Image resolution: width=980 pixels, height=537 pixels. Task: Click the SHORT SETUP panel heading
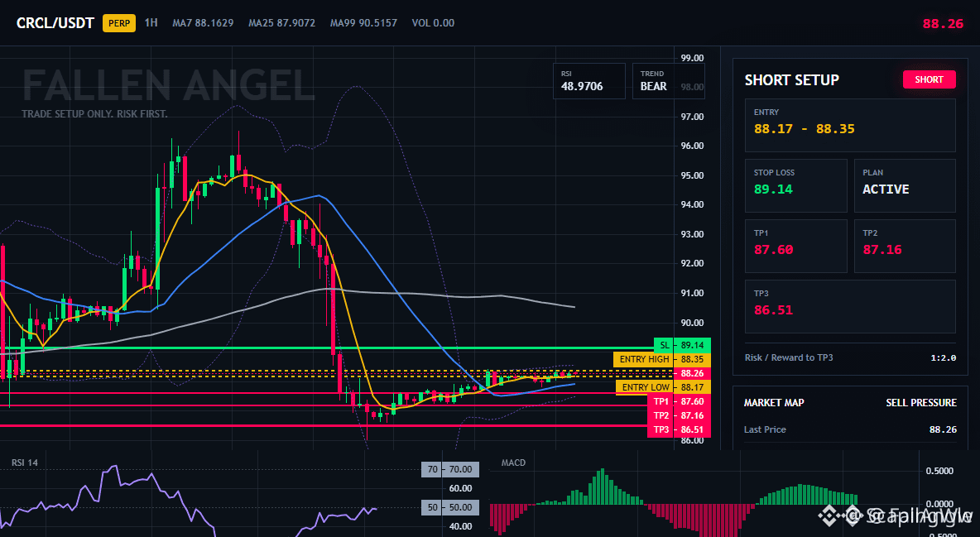tap(792, 80)
